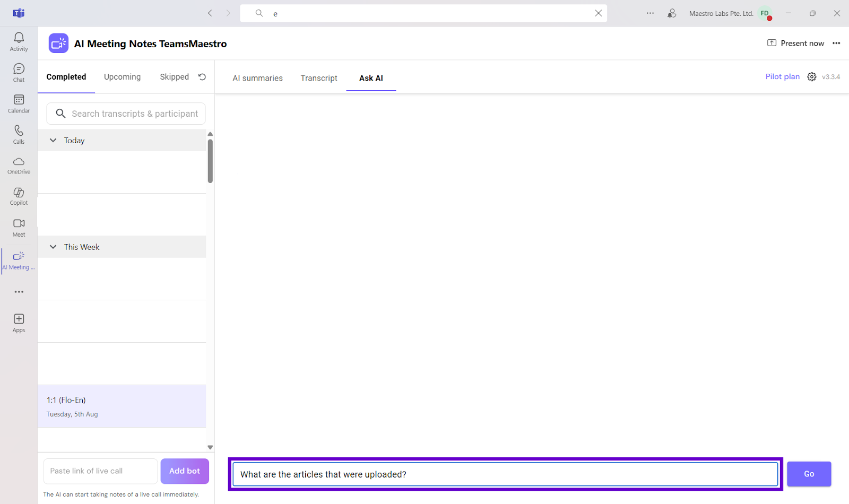Click the meeting list scroll-down arrow
This screenshot has height=504, width=849.
click(210, 447)
